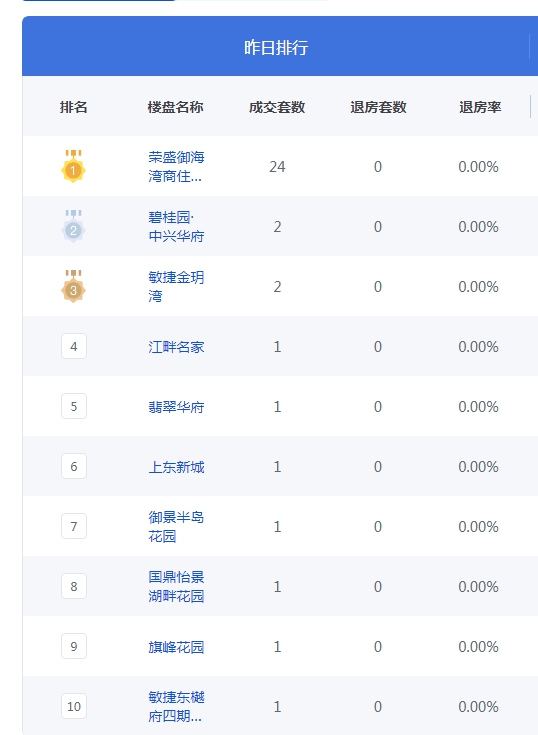The image size is (538, 735).
Task: Open the 昨日排行 tab header
Action: 276,47
